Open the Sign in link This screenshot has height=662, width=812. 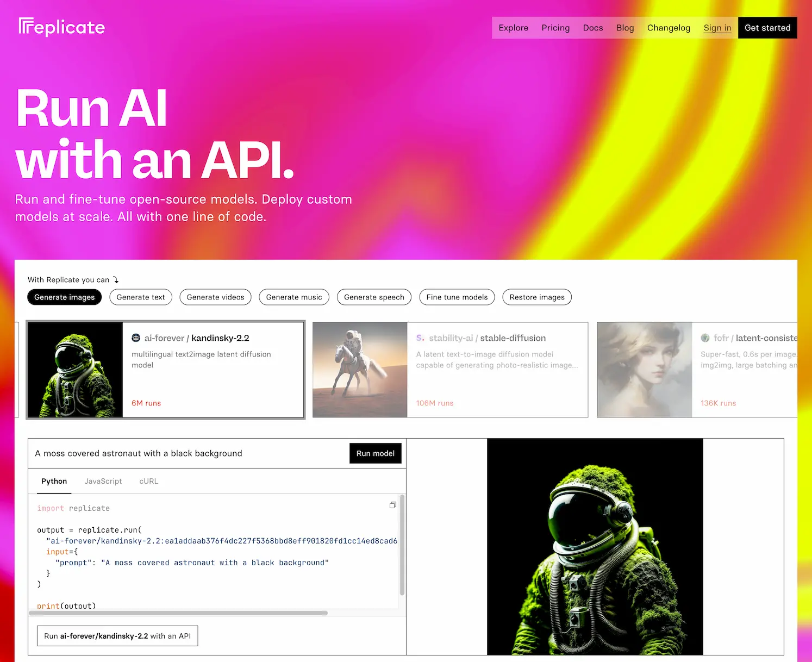point(717,28)
